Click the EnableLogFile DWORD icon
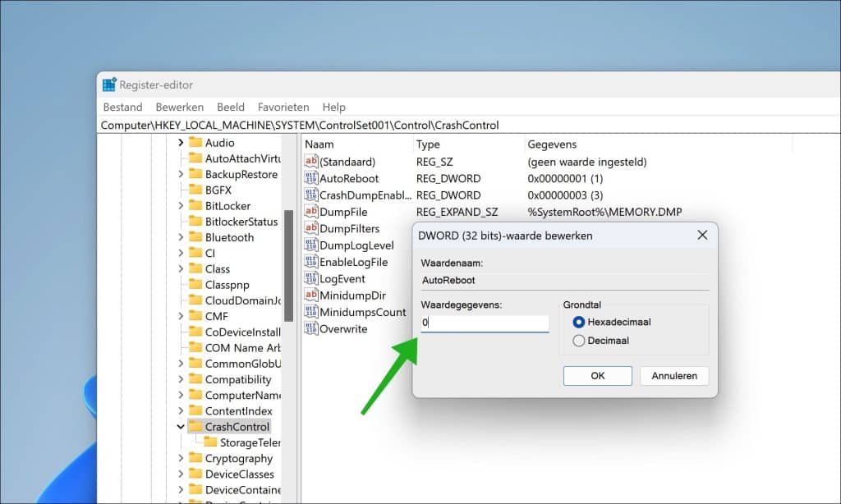 311,262
